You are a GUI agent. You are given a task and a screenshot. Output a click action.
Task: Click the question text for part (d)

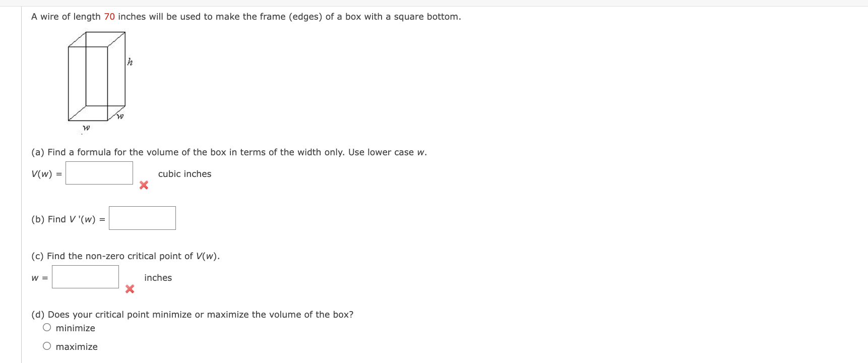click(193, 314)
